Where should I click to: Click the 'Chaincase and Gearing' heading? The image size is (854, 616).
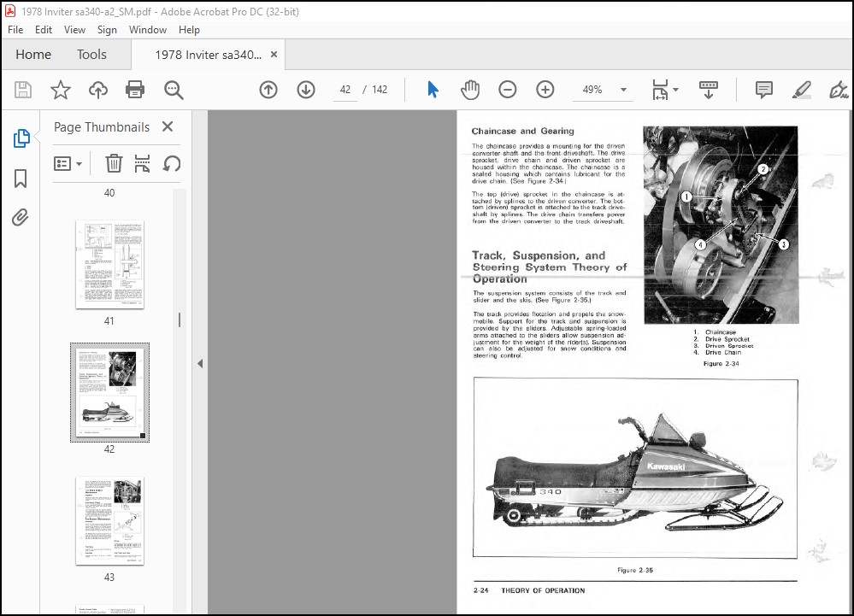(522, 131)
